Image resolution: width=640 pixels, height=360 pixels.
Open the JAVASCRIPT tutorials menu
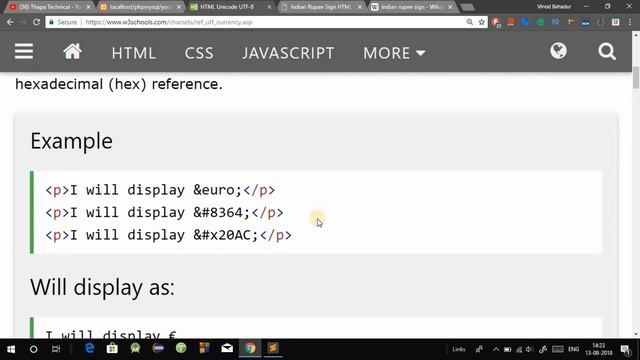[288, 53]
